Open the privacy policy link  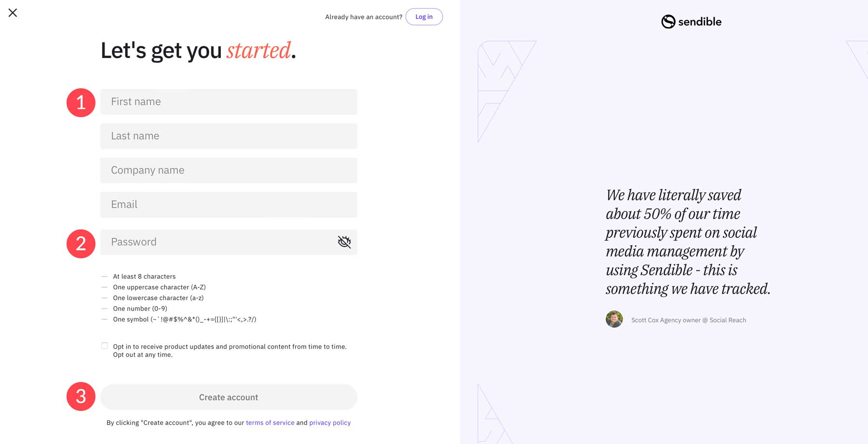pos(330,422)
